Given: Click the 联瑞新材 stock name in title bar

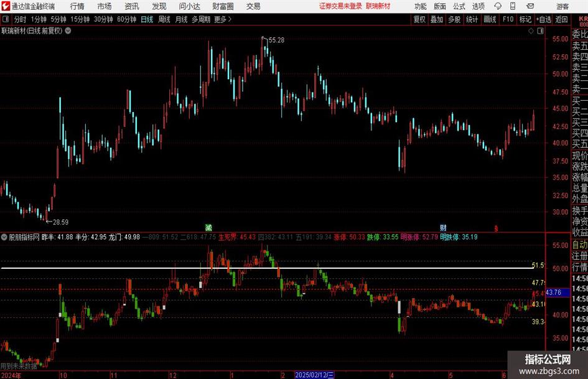Looking at the screenshot, I should pyautogui.click(x=378, y=6).
